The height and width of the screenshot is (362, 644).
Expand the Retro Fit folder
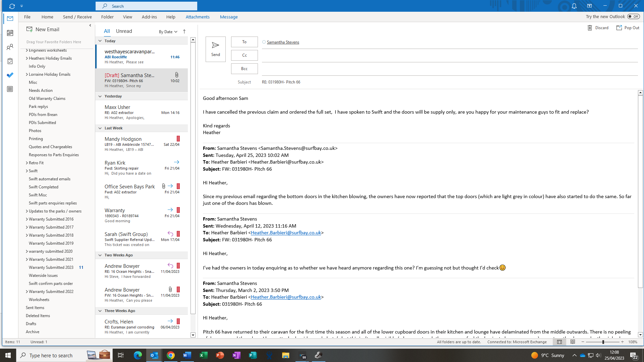[x=27, y=163]
